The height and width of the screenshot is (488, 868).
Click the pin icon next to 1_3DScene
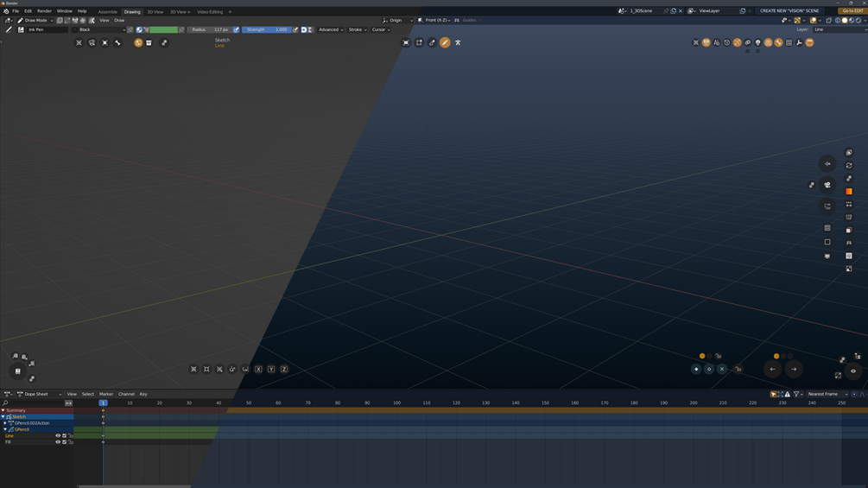coord(666,11)
